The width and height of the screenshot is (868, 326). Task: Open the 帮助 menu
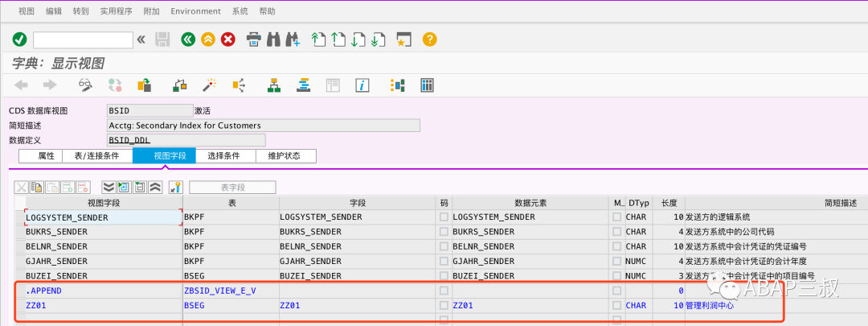click(x=267, y=11)
